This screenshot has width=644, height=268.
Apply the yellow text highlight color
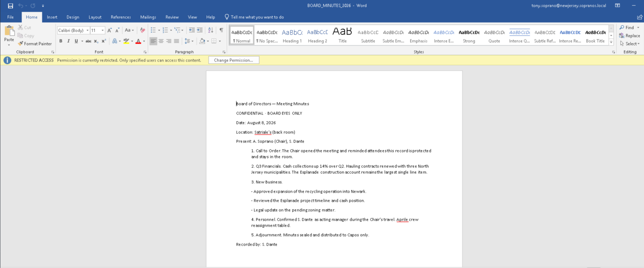tap(126, 41)
